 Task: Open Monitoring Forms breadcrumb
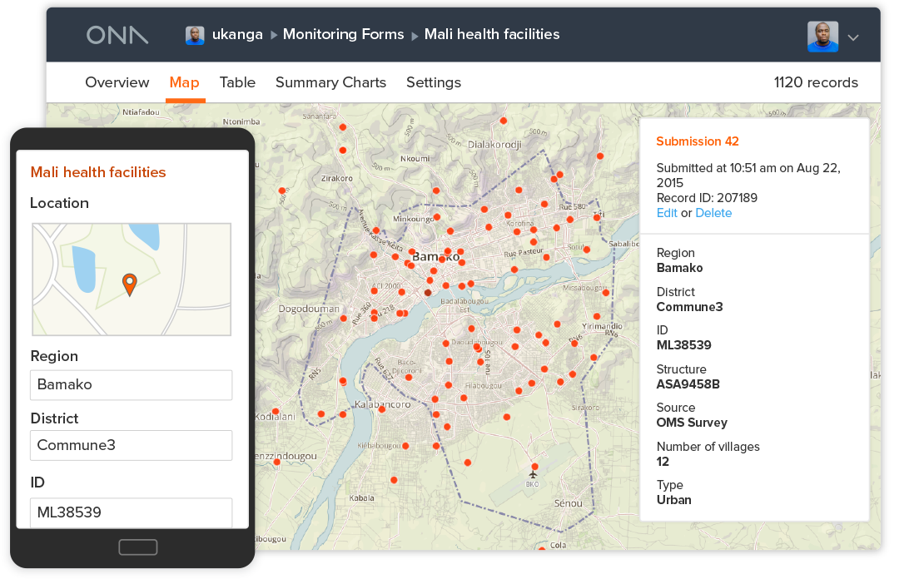[343, 34]
